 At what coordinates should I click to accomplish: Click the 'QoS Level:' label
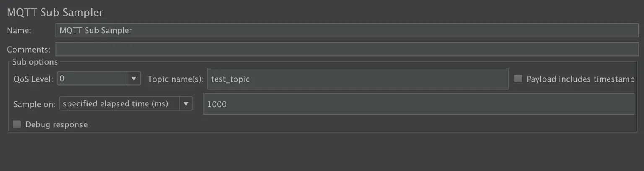coord(33,79)
